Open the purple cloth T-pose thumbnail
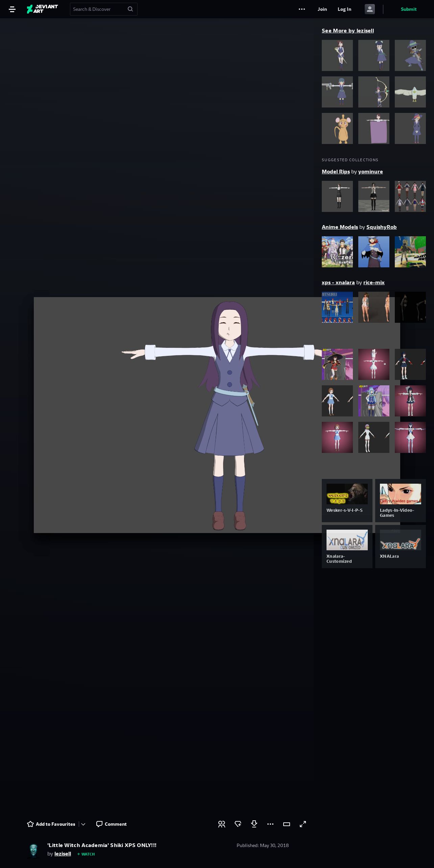 click(374, 128)
